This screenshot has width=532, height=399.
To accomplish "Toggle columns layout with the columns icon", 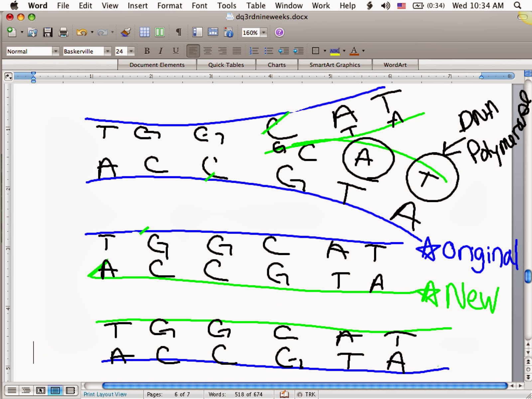I will point(160,32).
